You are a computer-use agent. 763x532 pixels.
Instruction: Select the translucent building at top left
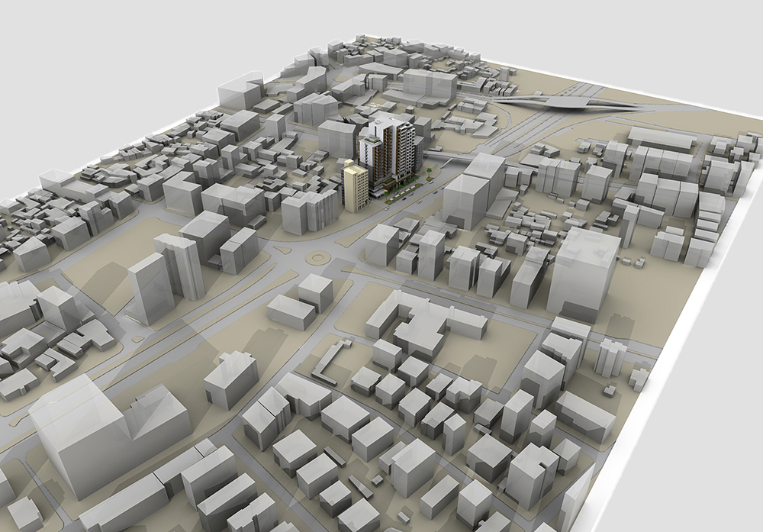point(240,92)
